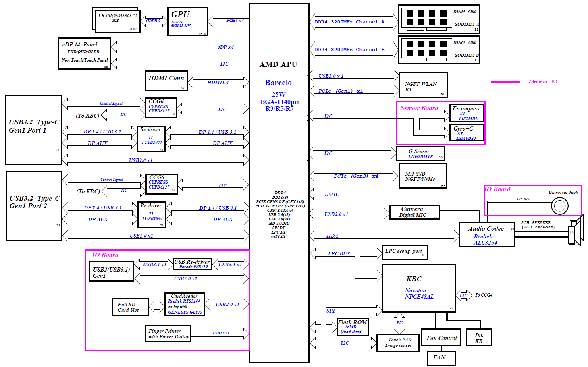This screenshot has width=588, height=367.
Task: Select the PS2 arrow label
Action: 400,323
